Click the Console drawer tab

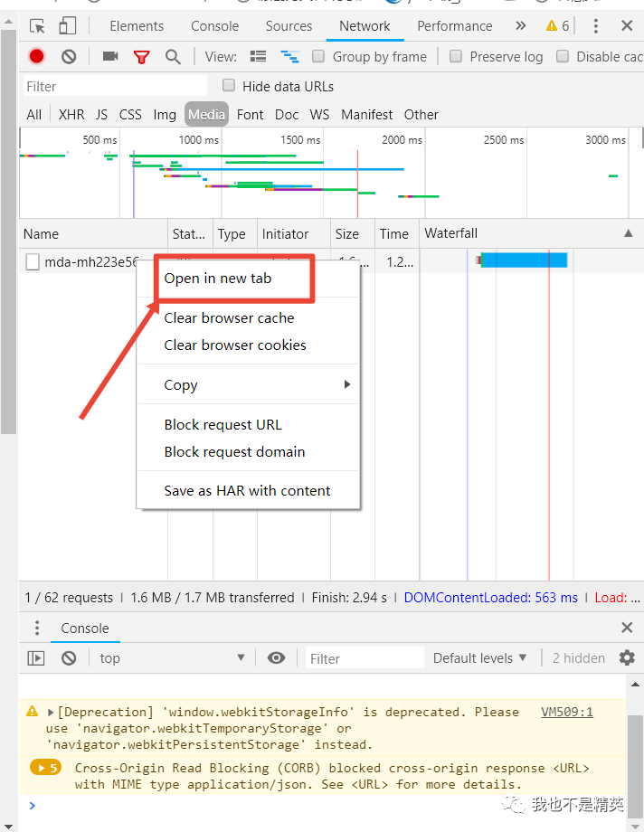click(85, 629)
